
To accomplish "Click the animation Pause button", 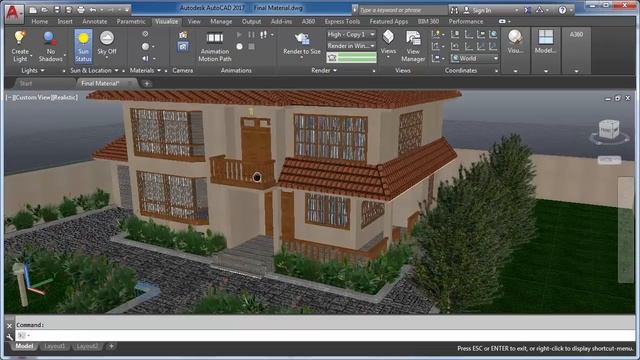I will [251, 35].
